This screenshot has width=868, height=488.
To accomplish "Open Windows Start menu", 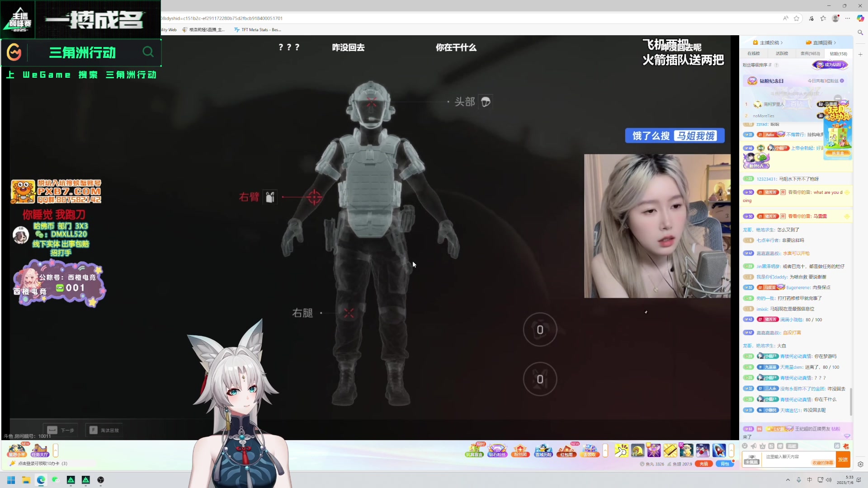I will tap(11, 480).
